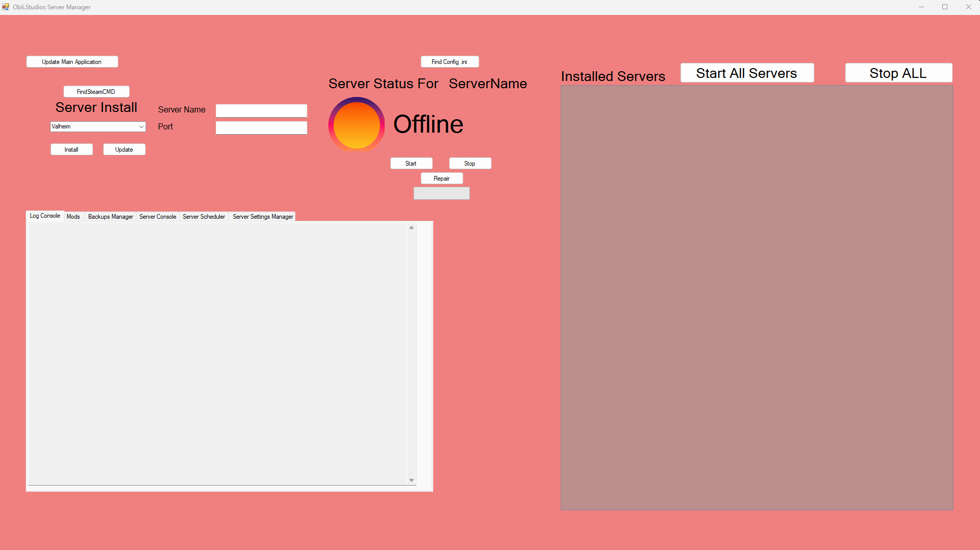Open the Backups Manager tab
Image resolution: width=980 pixels, height=550 pixels.
[110, 216]
